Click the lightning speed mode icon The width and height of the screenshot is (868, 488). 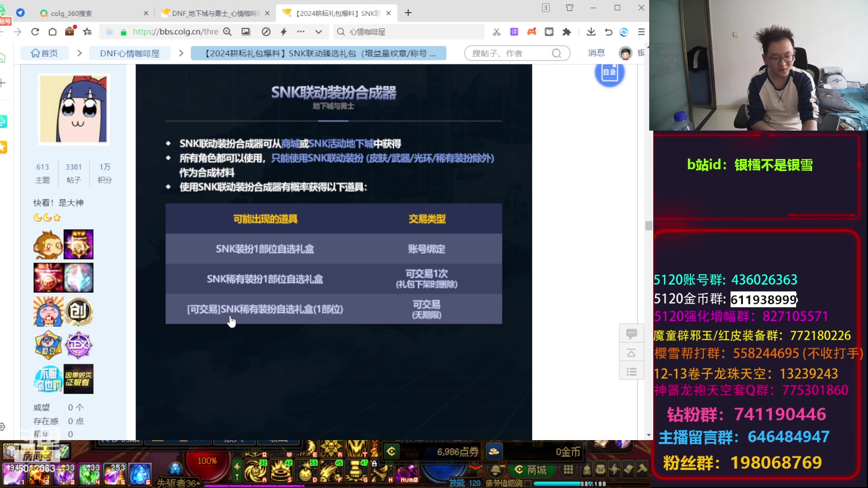pyautogui.click(x=283, y=32)
